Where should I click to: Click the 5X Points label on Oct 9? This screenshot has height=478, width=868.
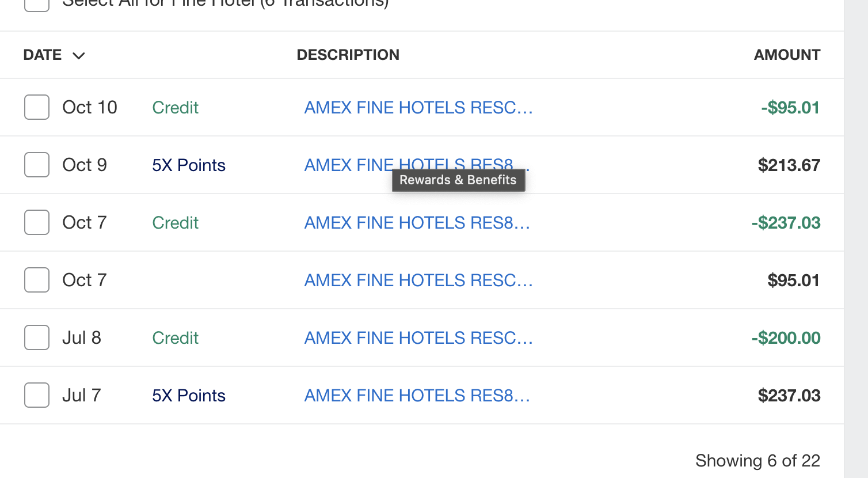pyautogui.click(x=188, y=165)
